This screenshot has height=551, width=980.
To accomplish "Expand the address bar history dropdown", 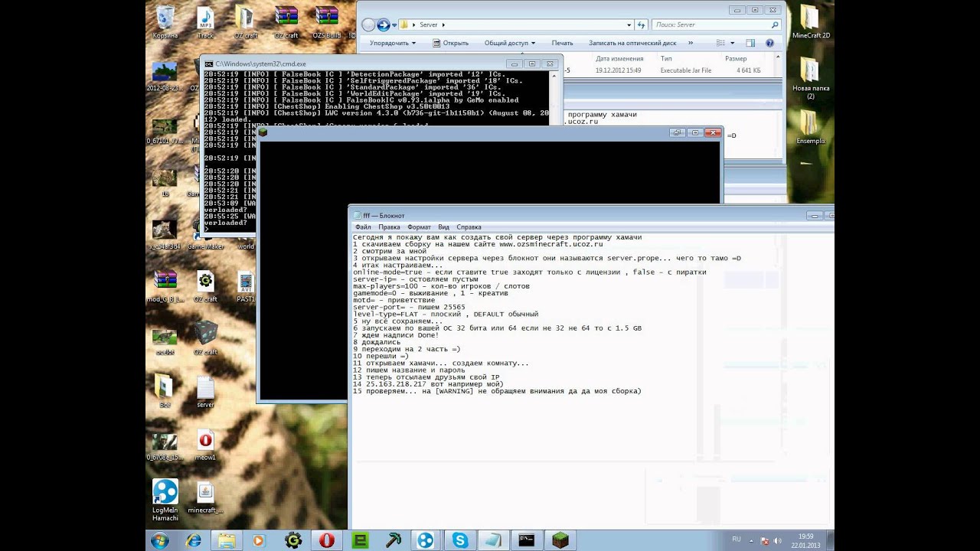I will [629, 24].
